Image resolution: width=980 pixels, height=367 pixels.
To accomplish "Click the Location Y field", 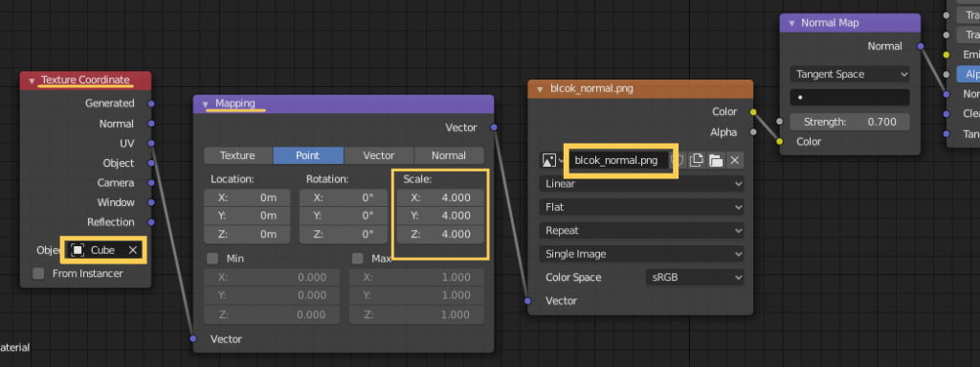I will (247, 216).
